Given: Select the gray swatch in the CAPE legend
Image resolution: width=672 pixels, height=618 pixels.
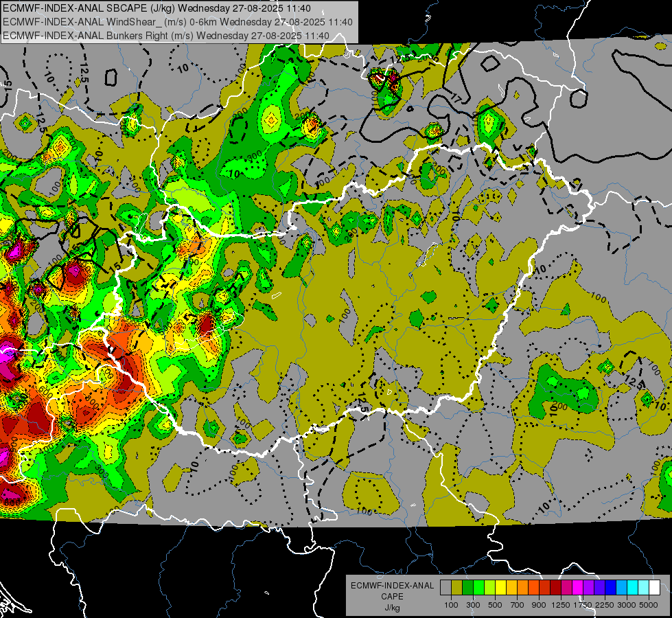Looking at the screenshot, I should (445, 587).
